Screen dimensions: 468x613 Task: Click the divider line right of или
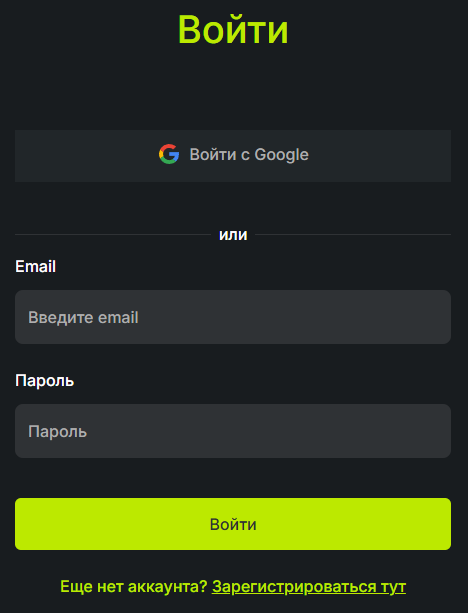pyautogui.click(x=353, y=235)
